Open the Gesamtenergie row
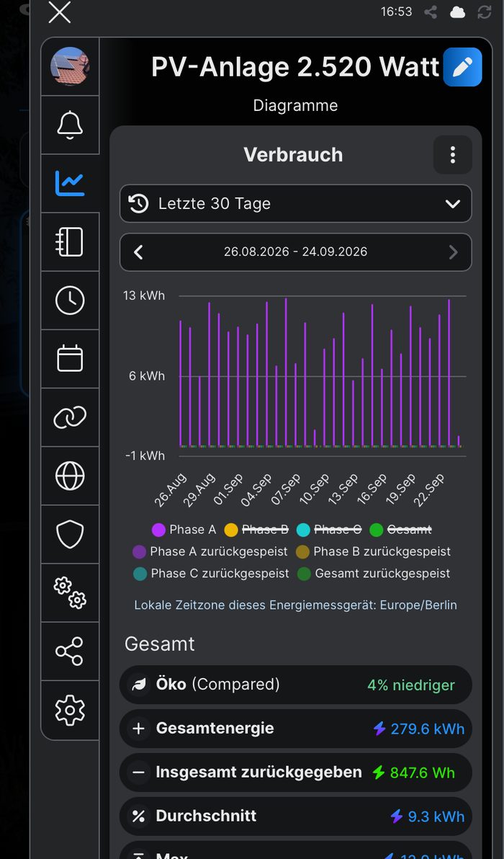Screen dimensions: 504x859 tap(295, 729)
